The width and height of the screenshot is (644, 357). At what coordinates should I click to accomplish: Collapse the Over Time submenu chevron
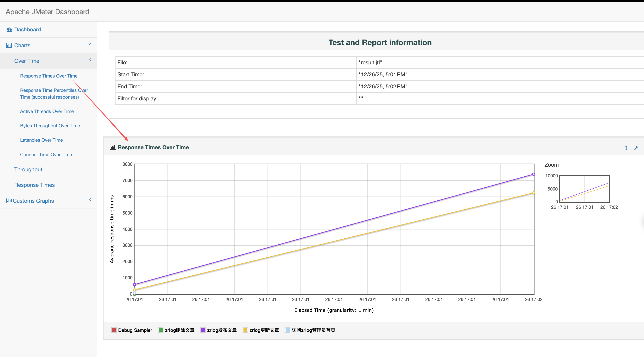click(90, 60)
